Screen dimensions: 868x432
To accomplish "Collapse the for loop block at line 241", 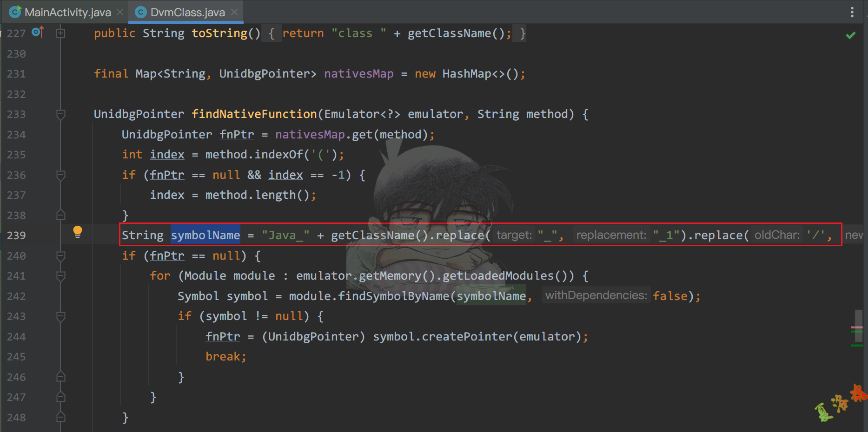I will [x=60, y=276].
